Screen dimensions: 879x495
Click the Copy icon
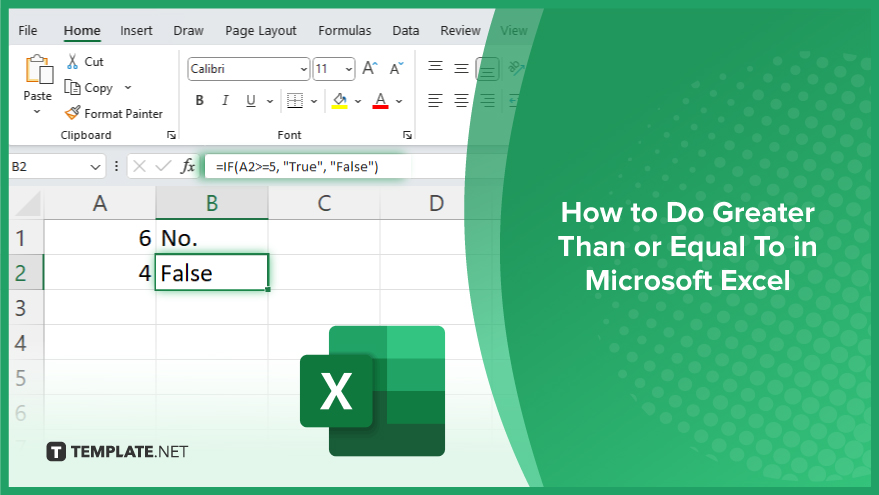click(72, 87)
